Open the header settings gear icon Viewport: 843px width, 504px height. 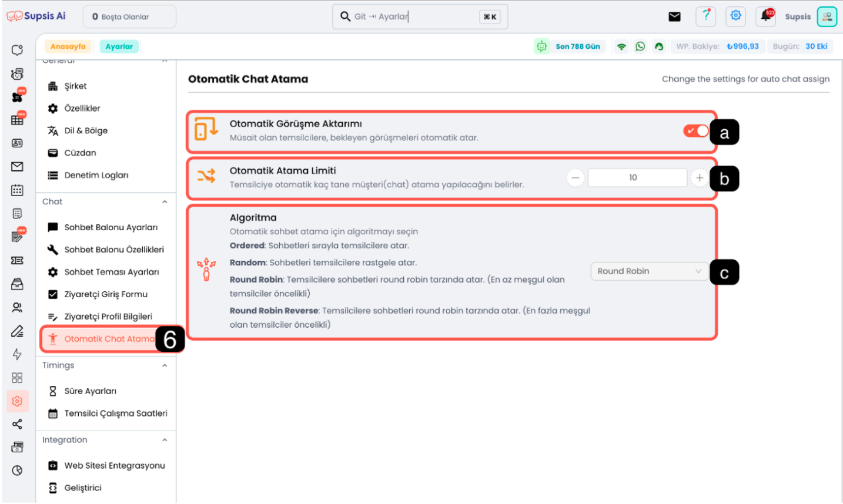click(736, 16)
